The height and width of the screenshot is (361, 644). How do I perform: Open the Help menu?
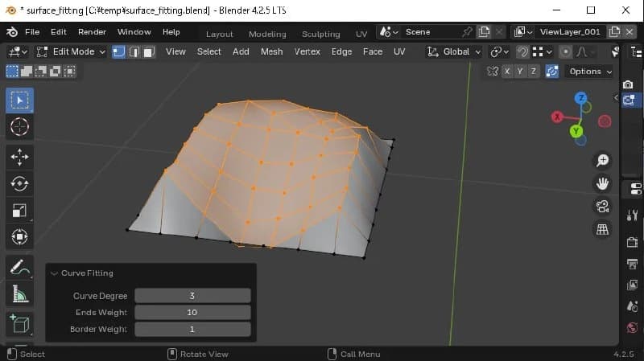click(x=171, y=32)
